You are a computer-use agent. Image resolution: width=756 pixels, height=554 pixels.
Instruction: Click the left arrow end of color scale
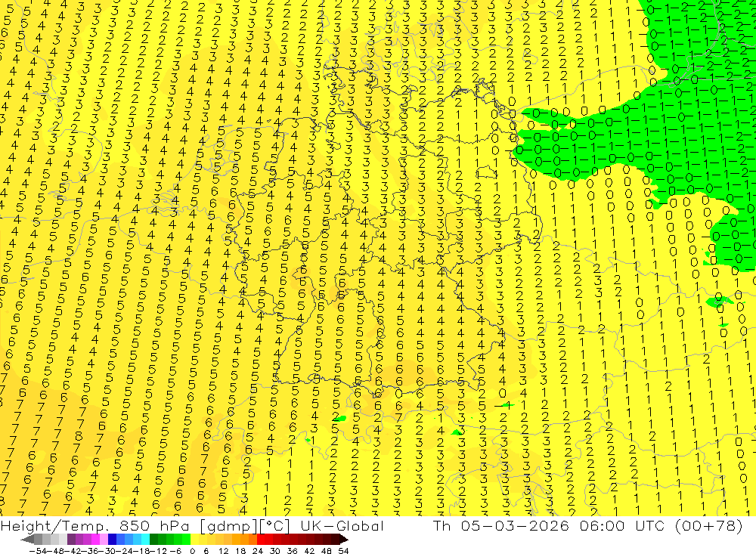point(27,540)
